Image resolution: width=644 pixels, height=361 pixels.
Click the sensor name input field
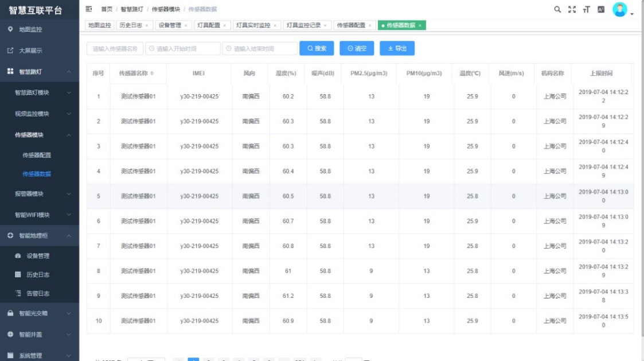point(115,49)
